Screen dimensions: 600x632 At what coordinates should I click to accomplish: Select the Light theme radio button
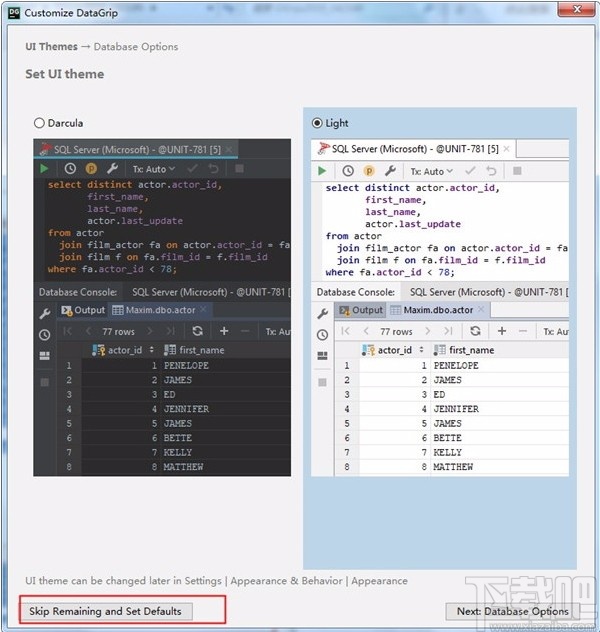tap(317, 123)
